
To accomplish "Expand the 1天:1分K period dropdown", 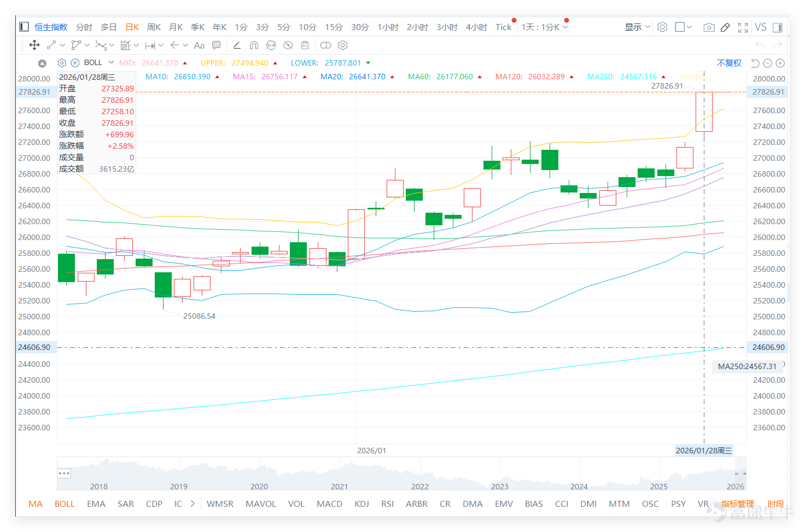I will click(x=565, y=27).
